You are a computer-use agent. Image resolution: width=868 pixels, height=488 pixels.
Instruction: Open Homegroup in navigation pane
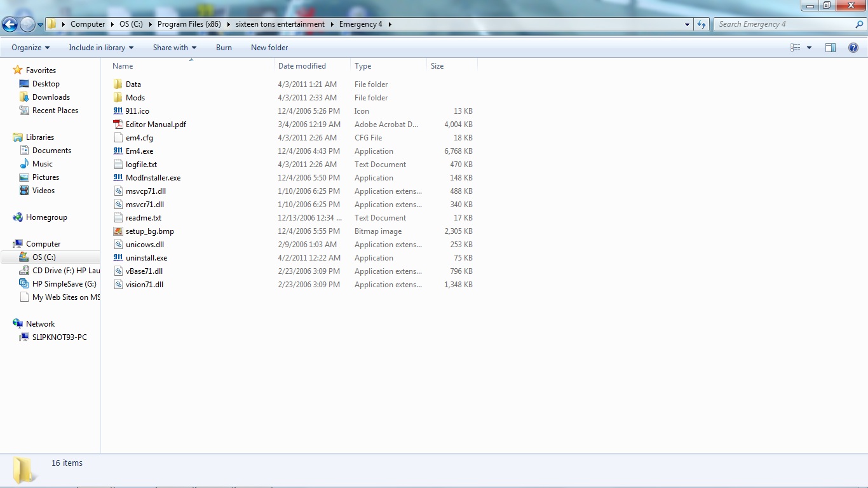pyautogui.click(x=46, y=217)
